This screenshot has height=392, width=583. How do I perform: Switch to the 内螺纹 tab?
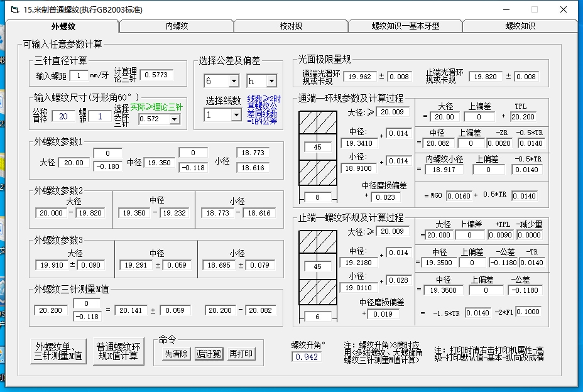(177, 26)
